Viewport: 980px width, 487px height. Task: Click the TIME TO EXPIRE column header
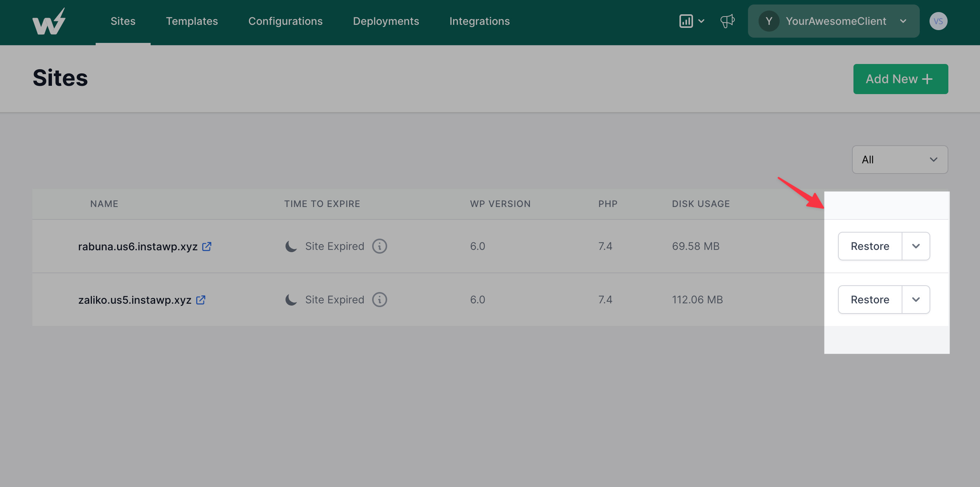coord(322,204)
